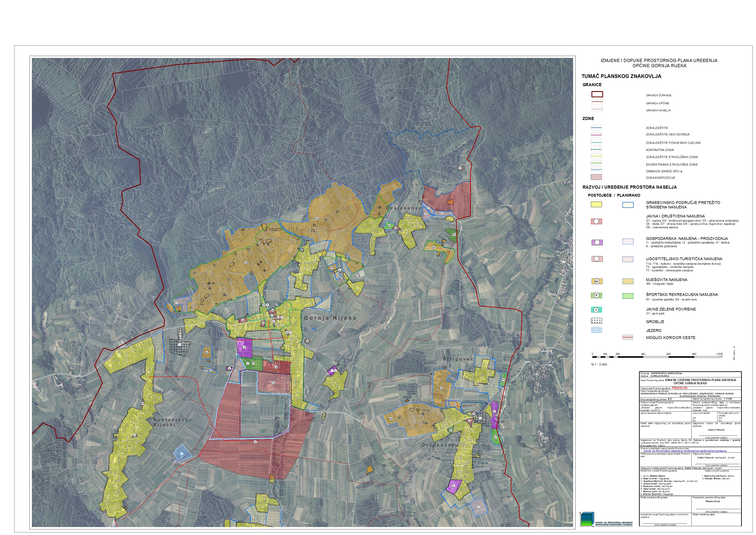Click the Zona zaštite oko dvorca label
756x535 pixels.
[x=668, y=134]
